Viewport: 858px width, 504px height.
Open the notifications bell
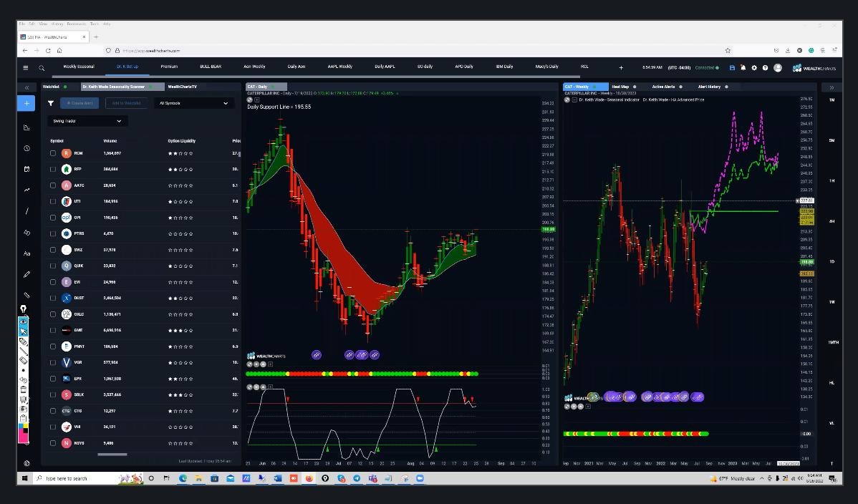[x=743, y=68]
